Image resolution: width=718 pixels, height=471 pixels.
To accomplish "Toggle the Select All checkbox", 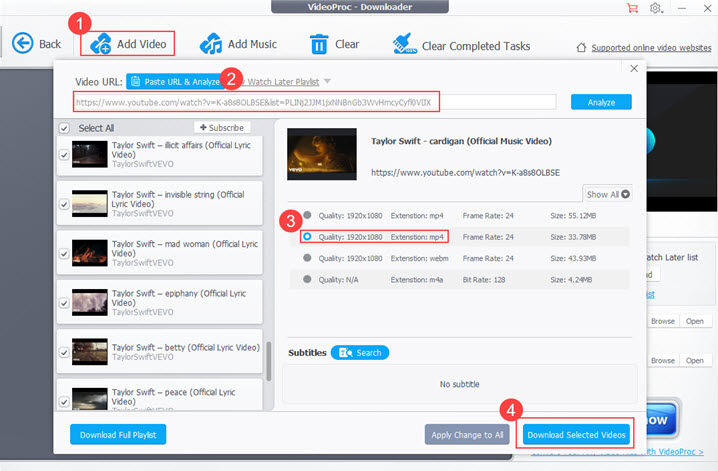I will point(64,128).
